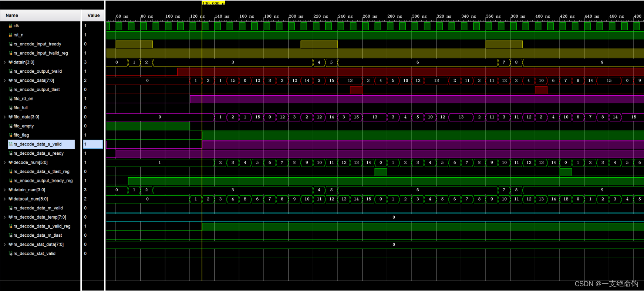Click the datain_num[3:0] bus icon
The height and width of the screenshot is (291, 644).
pyautogui.click(x=10, y=190)
